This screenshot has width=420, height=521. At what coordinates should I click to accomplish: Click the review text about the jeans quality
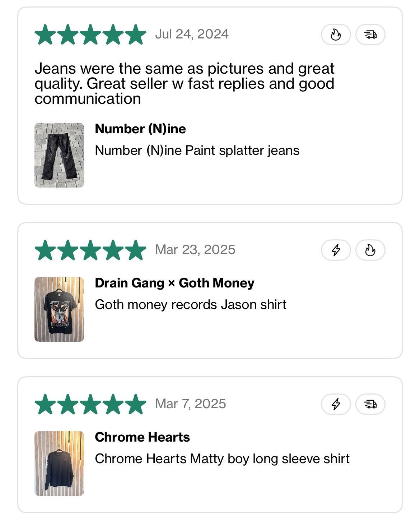pos(185,83)
